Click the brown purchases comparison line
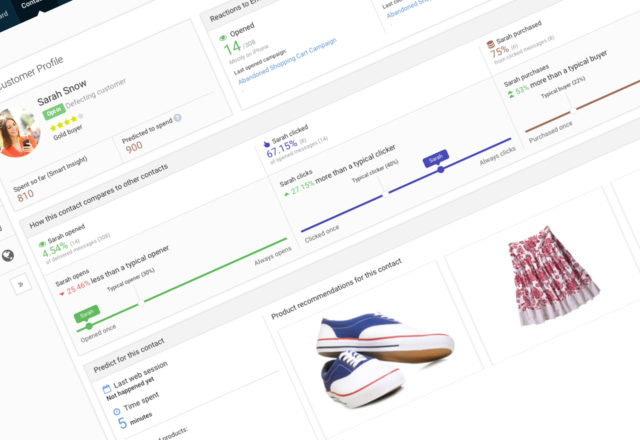 (x=584, y=105)
